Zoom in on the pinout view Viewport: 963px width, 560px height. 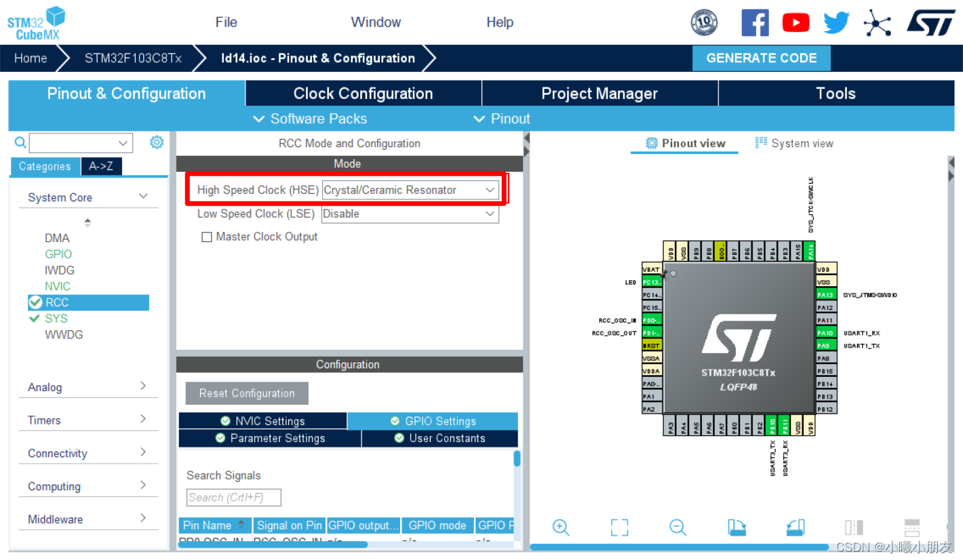coord(561,527)
